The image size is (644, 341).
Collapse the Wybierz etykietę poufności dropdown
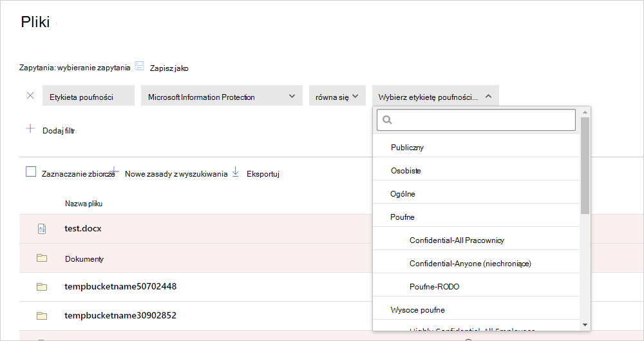tap(435, 95)
